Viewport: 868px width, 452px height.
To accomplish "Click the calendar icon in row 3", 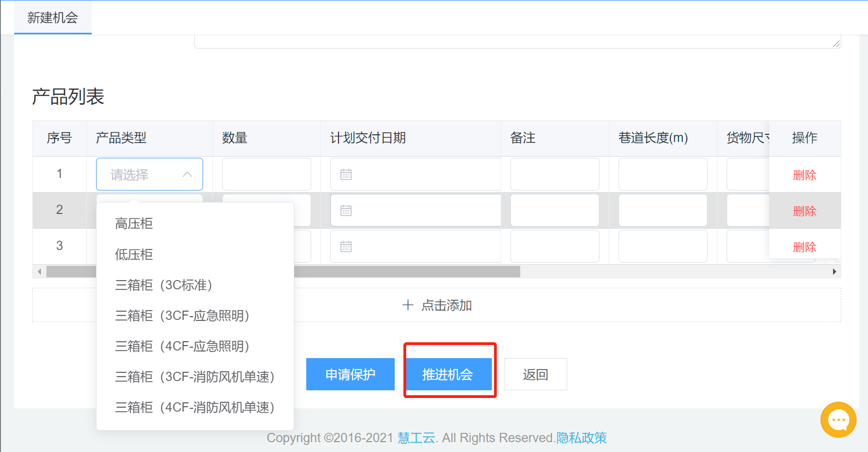I will pyautogui.click(x=346, y=247).
